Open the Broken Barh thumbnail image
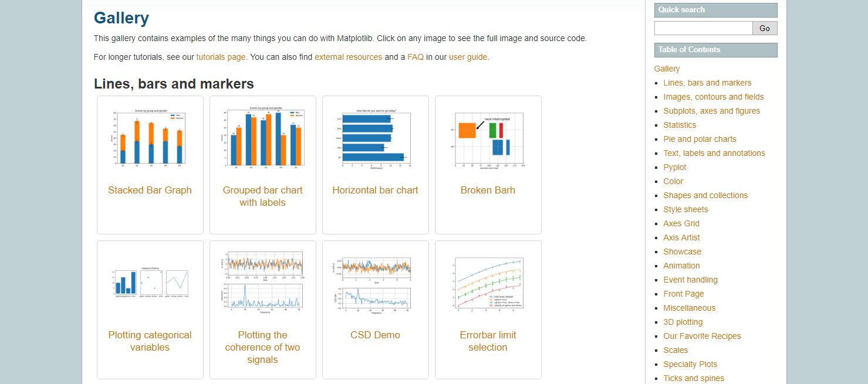Viewport: 868px width, 384px height. 488,138
